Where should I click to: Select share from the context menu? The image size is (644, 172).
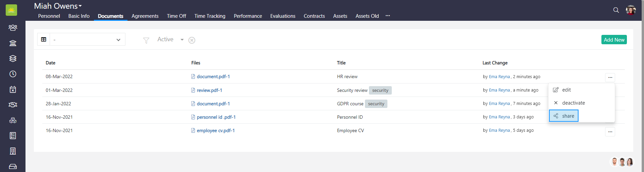[x=564, y=116]
